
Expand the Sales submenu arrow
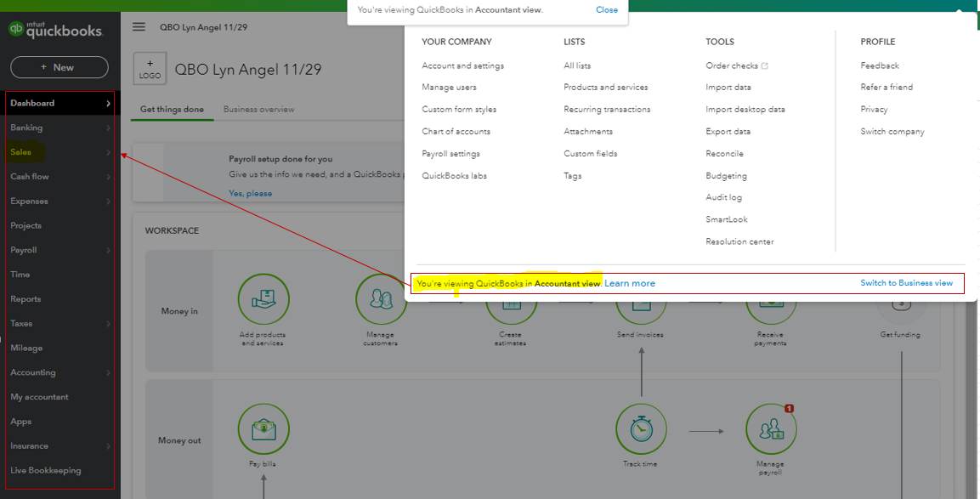[x=108, y=152]
